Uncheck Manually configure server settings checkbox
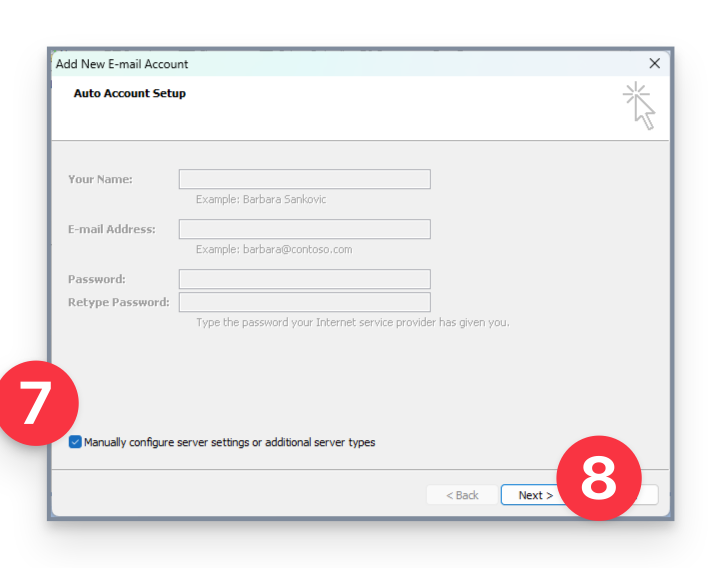 coord(76,442)
